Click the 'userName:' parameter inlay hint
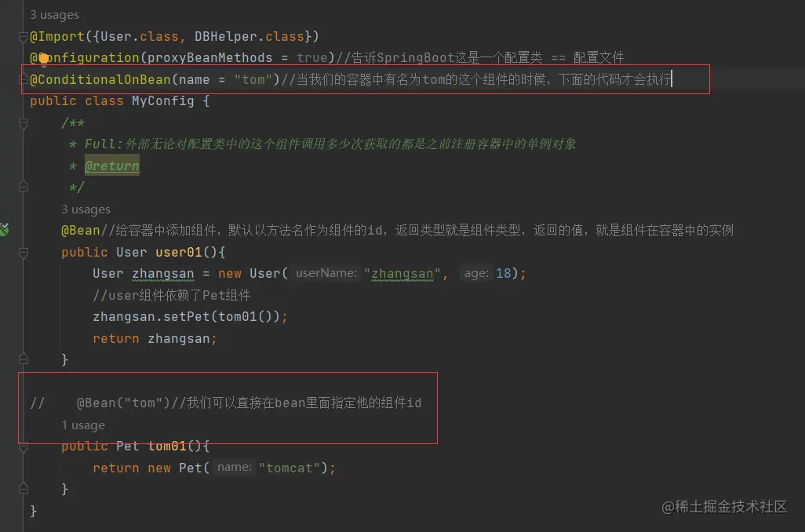The width and height of the screenshot is (805, 532). tap(326, 273)
